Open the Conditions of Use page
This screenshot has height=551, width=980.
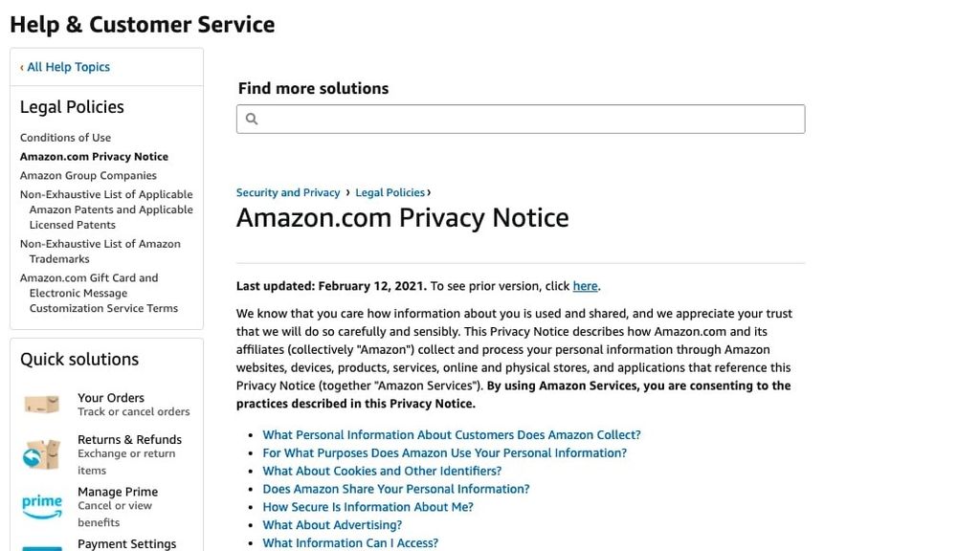tap(65, 137)
